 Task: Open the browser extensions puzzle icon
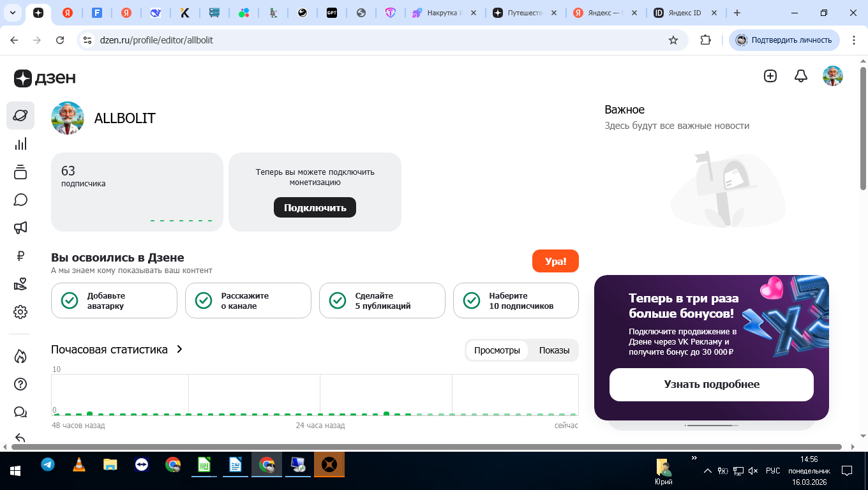point(705,40)
